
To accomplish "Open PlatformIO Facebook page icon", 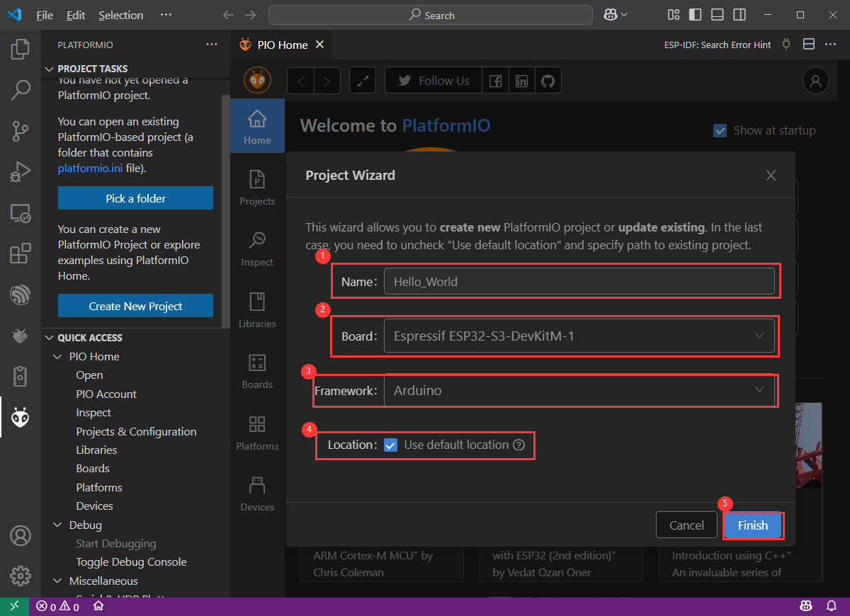I will (496, 81).
